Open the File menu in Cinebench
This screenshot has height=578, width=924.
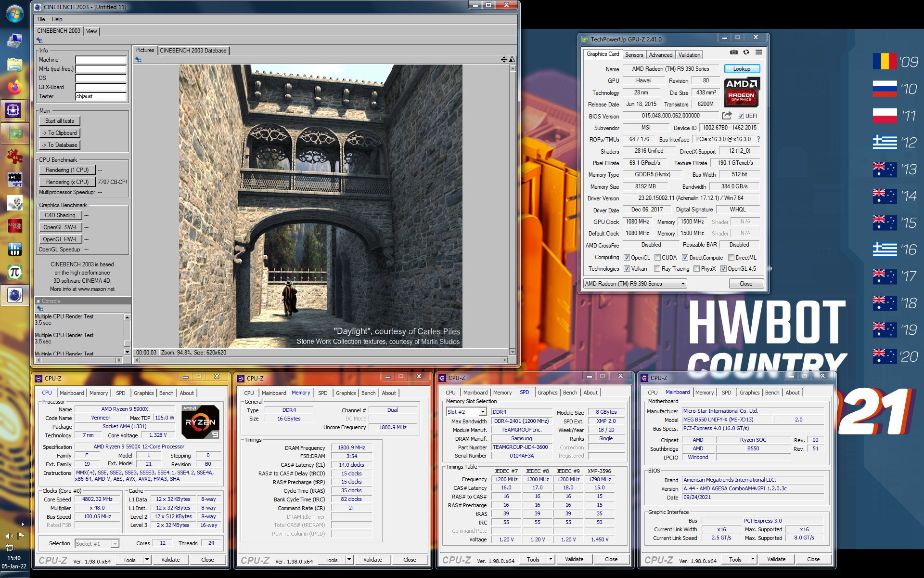(41, 19)
